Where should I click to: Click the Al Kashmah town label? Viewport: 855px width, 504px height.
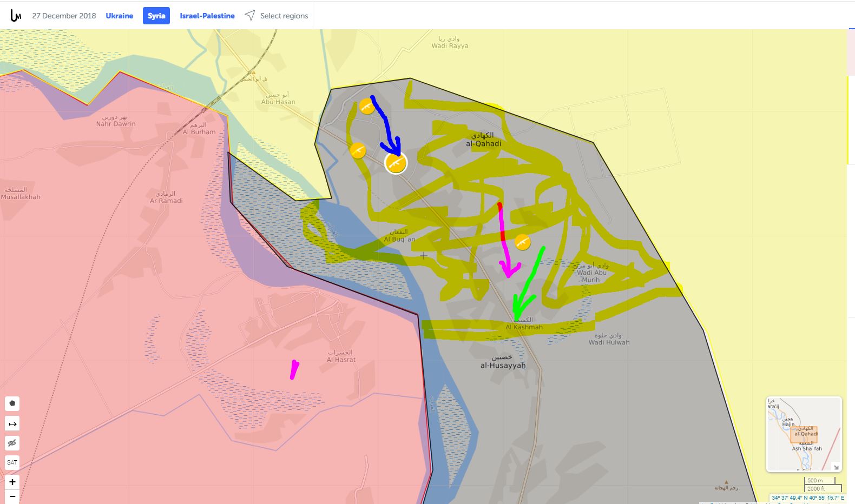tap(524, 327)
